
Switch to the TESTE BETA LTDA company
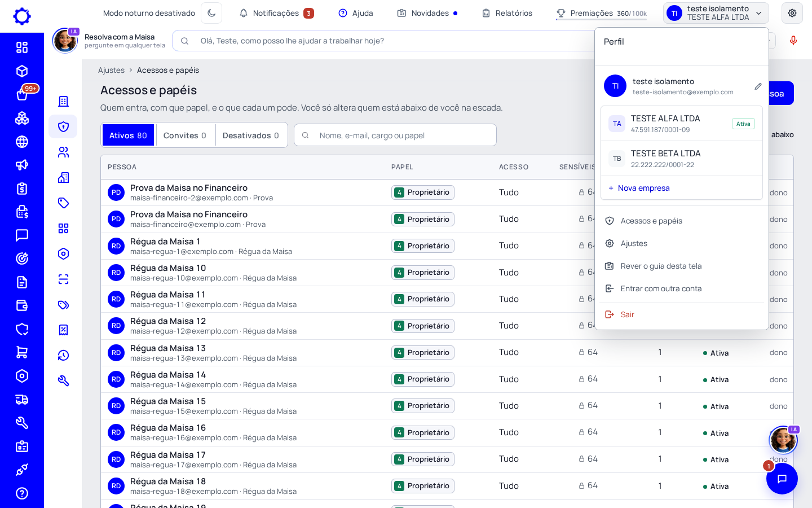coord(682,159)
